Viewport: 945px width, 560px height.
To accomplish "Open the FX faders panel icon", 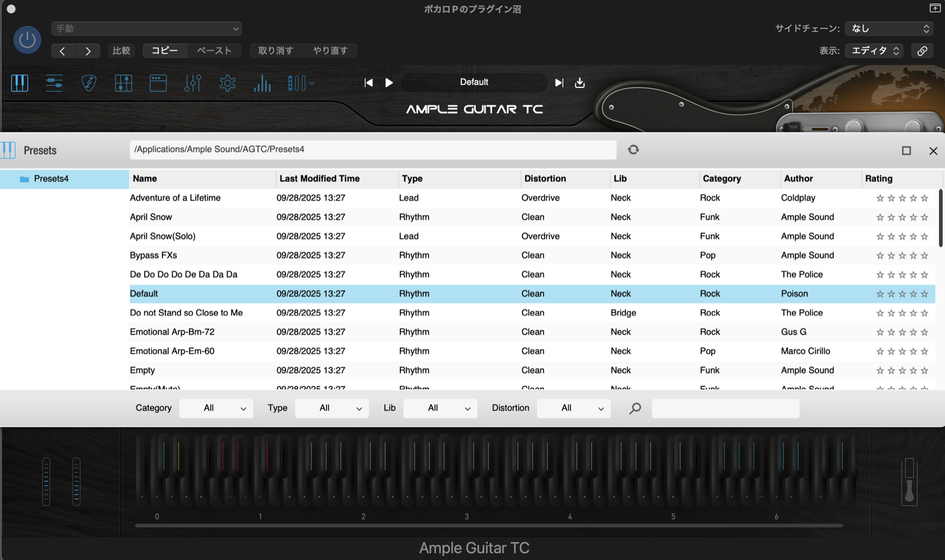I will [x=193, y=83].
